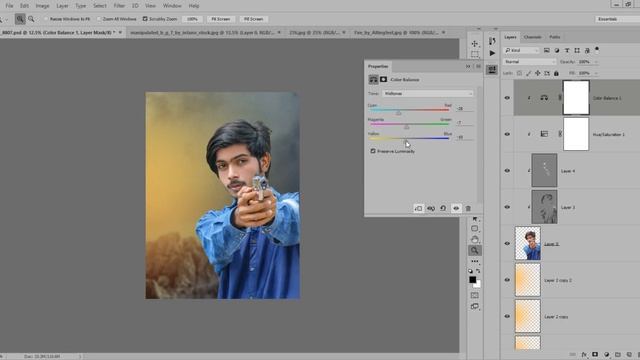640x360 pixels.
Task: Toggle Preserve Luminosity checkbox
Action: 373,151
